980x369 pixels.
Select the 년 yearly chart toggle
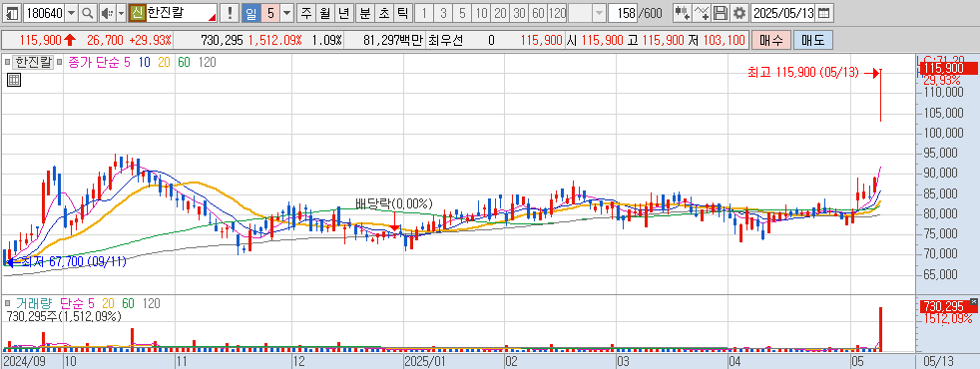[x=343, y=13]
